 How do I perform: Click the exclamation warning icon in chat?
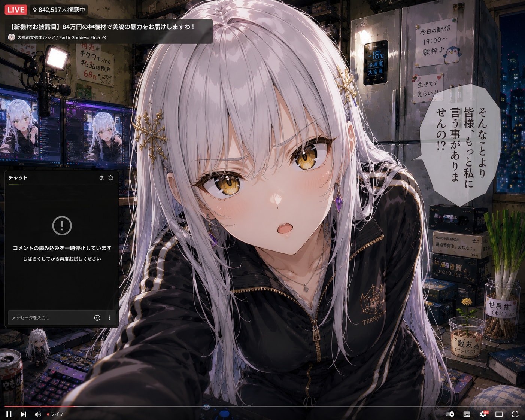[x=62, y=225]
